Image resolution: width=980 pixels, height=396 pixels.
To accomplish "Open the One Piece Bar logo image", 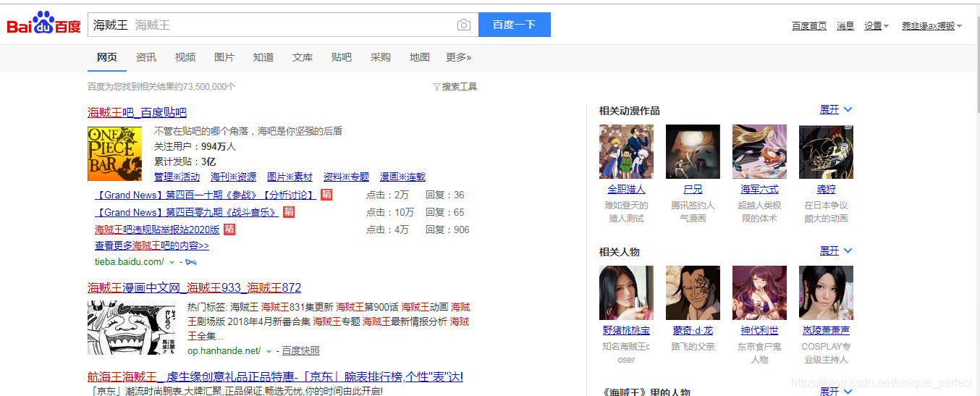I will 114,153.
